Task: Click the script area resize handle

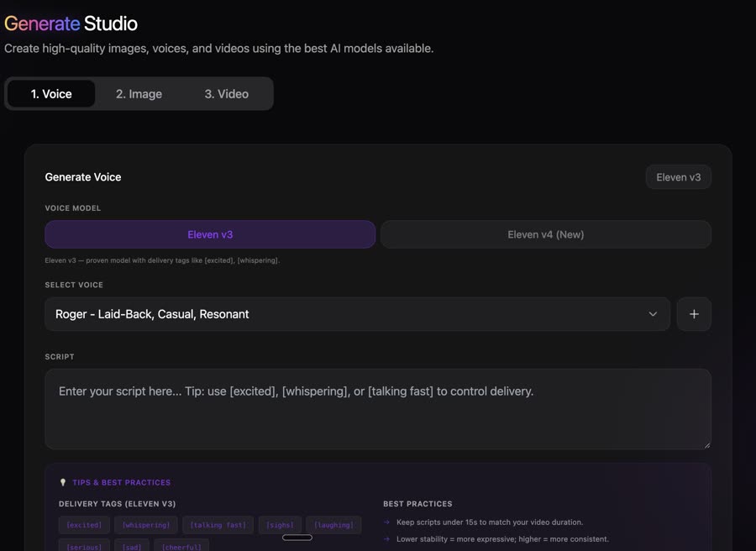Action: point(706,445)
